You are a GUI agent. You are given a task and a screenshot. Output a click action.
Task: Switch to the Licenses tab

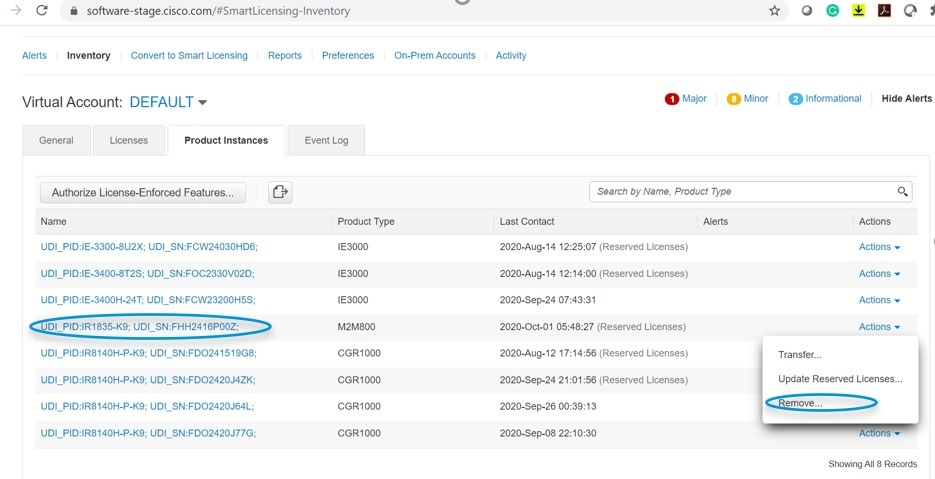click(x=129, y=141)
